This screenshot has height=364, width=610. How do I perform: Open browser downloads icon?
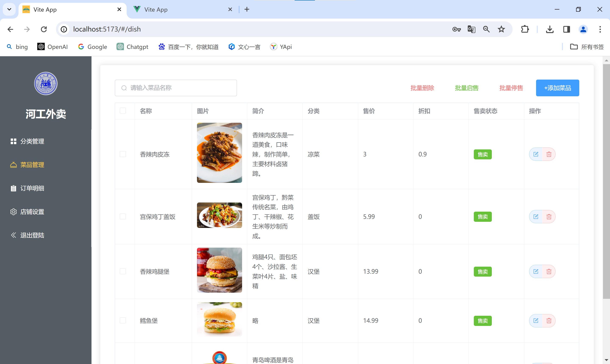550,29
